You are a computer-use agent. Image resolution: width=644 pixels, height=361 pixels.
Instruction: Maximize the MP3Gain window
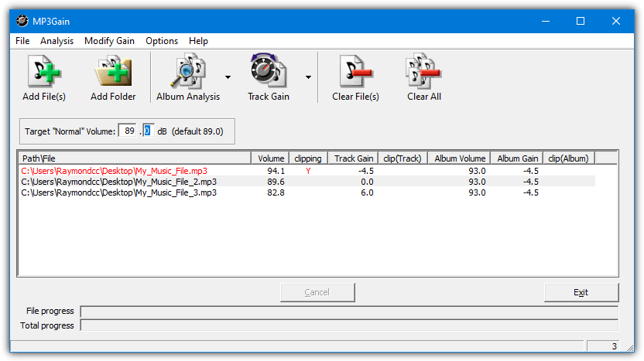(581, 21)
